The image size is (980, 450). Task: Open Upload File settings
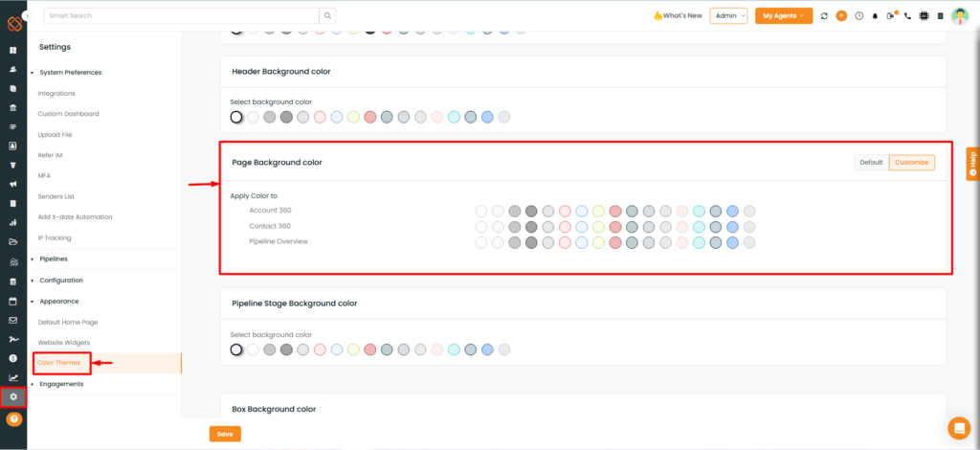(55, 134)
